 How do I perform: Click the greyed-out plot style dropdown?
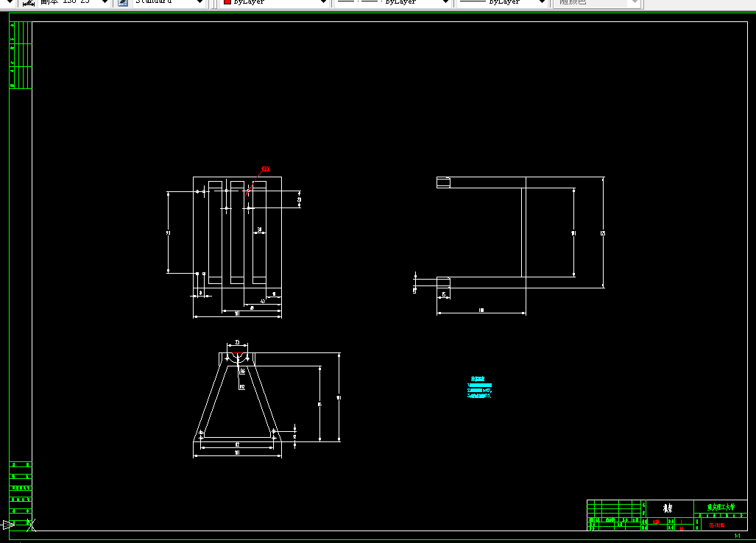click(597, 2)
